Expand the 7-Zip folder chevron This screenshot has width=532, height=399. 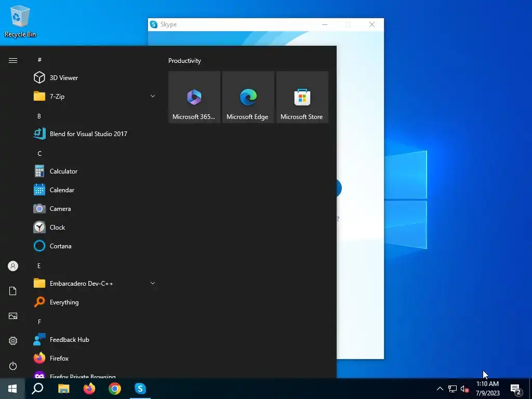[x=153, y=96]
